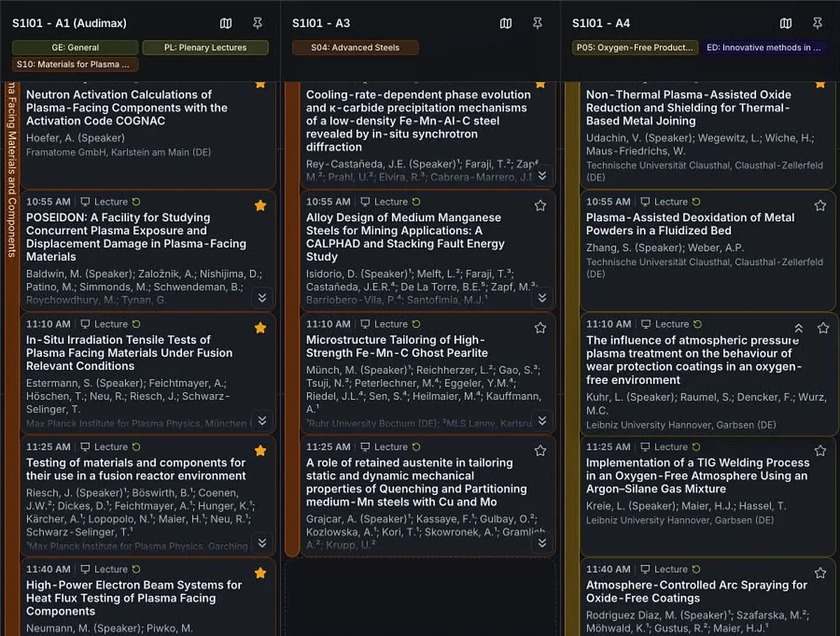
Task: Click the lecture icon on In-Situ Irradiation Tensile Tests card
Action: click(x=85, y=324)
